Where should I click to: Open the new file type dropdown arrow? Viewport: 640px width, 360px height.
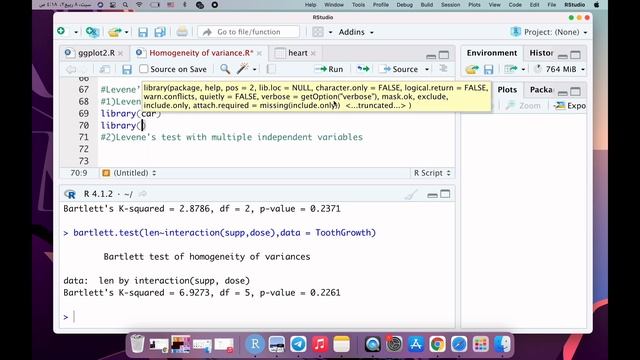click(x=76, y=32)
